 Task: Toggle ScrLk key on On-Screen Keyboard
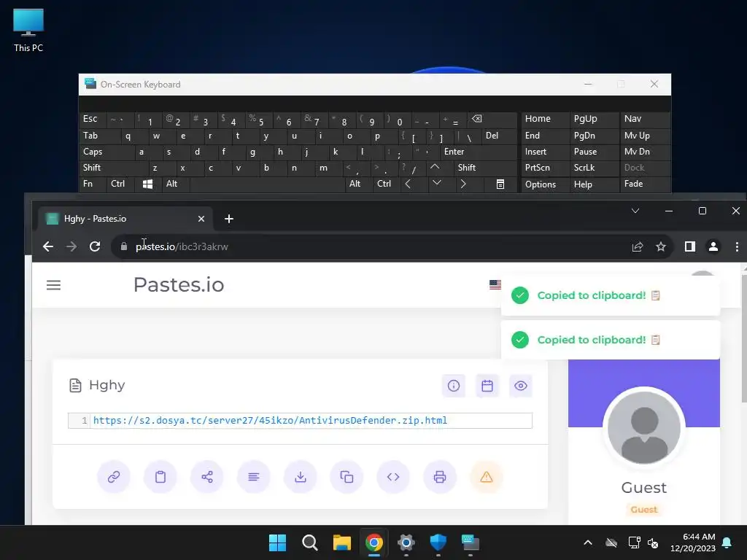coord(594,168)
